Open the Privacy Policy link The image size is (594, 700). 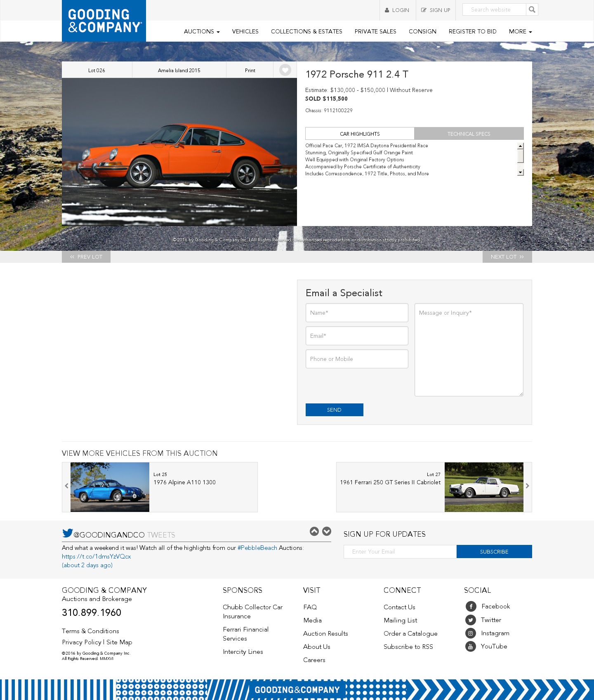[82, 642]
